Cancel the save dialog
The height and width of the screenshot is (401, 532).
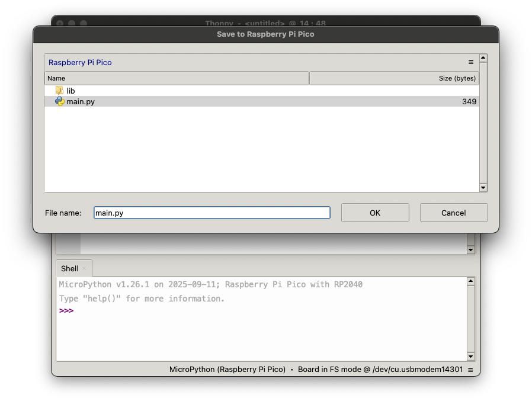pos(453,213)
